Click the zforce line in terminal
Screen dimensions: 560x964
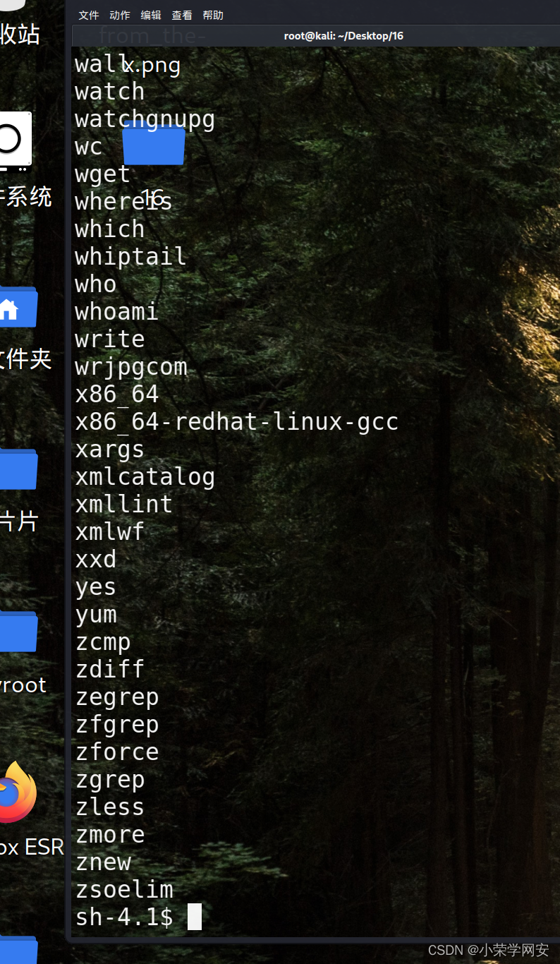(116, 752)
